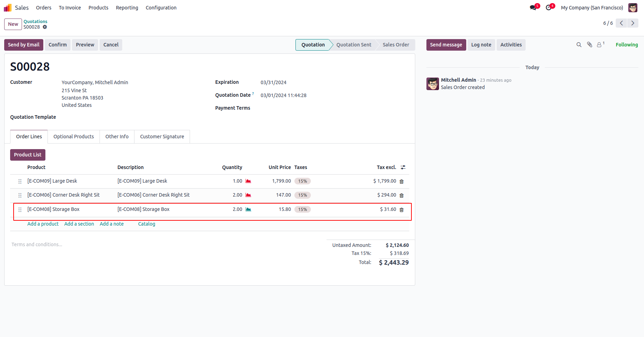This screenshot has height=337, width=644.
Task: Delete the Corner Desk Right Sit line
Action: (402, 196)
